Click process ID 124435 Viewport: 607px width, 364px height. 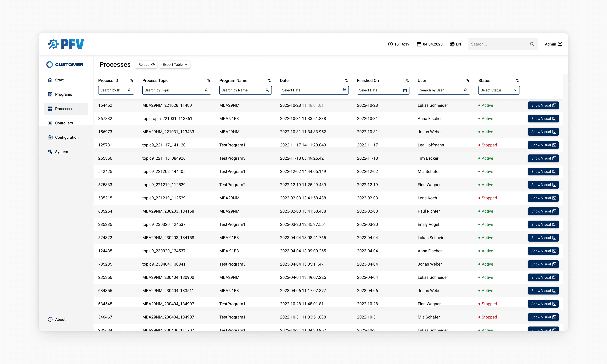click(105, 251)
